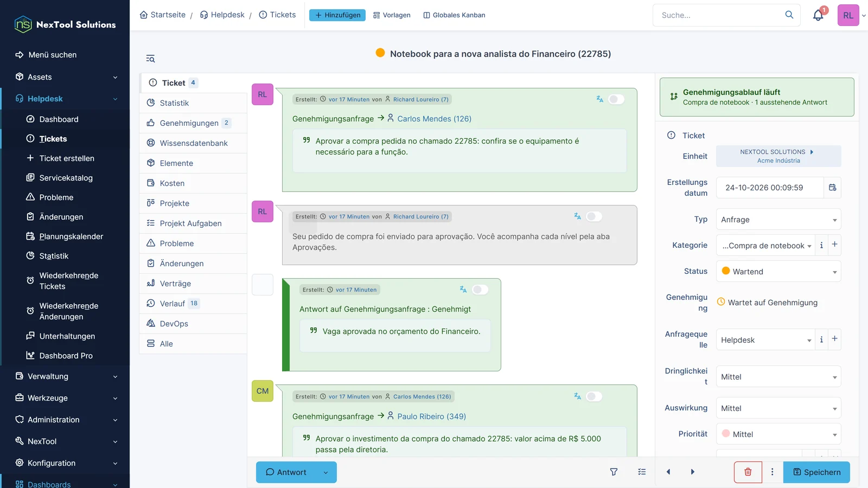This screenshot has height=488, width=868.
Task: Open the Auswirkung dropdown
Action: pyautogui.click(x=778, y=408)
